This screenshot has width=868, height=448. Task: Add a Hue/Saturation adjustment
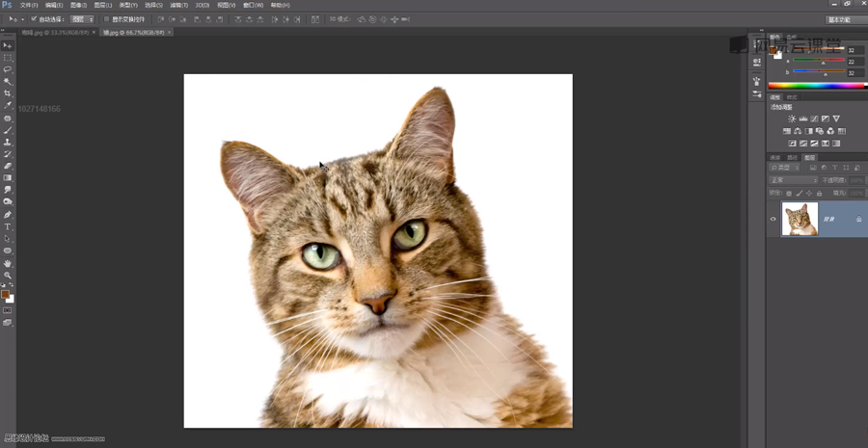(x=787, y=131)
